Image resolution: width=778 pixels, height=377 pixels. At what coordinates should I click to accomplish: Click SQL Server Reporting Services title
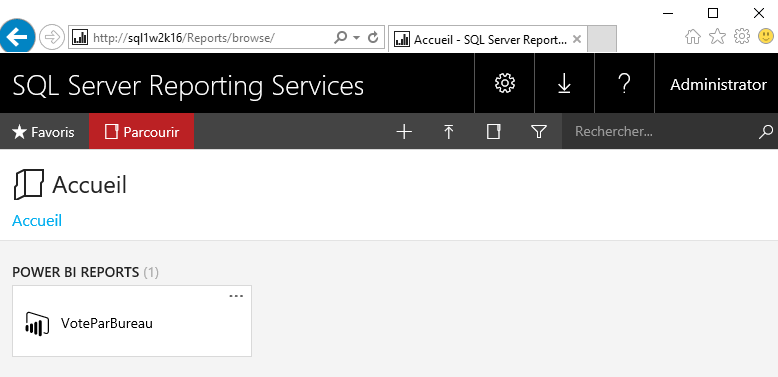click(188, 85)
